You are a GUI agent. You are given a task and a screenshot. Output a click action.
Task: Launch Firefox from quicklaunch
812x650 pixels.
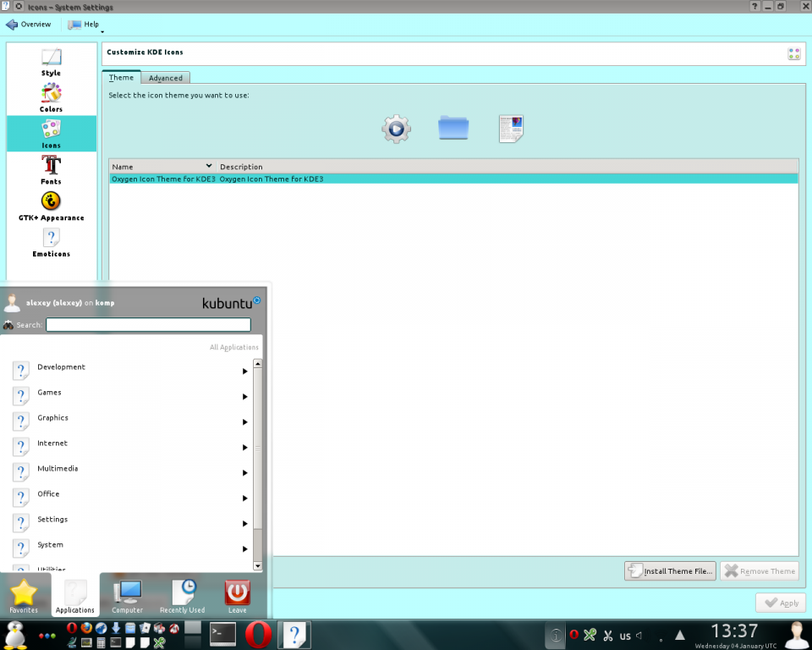point(86,628)
